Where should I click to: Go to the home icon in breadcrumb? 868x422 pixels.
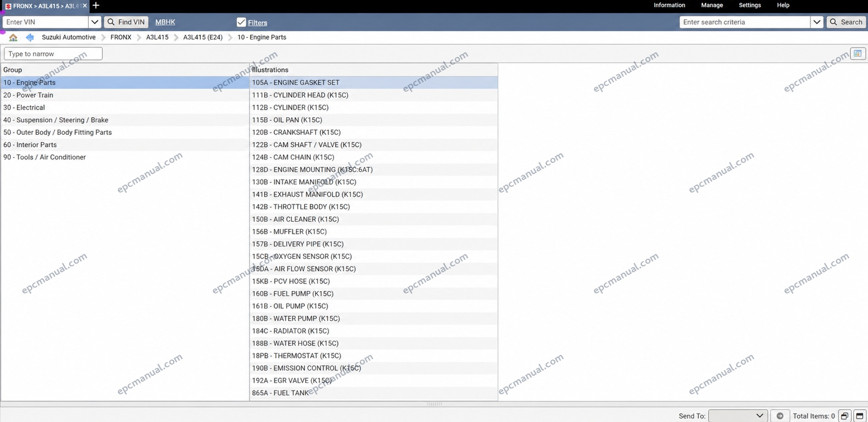13,38
